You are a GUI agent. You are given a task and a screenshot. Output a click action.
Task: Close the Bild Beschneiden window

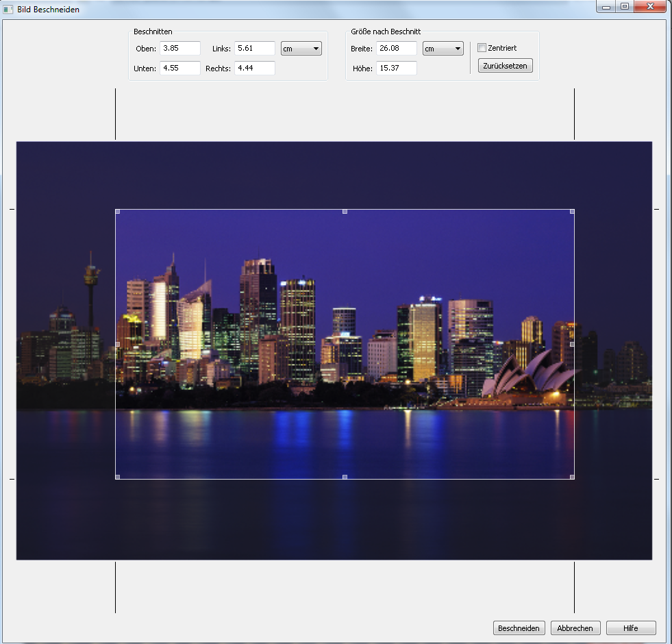click(x=650, y=6)
